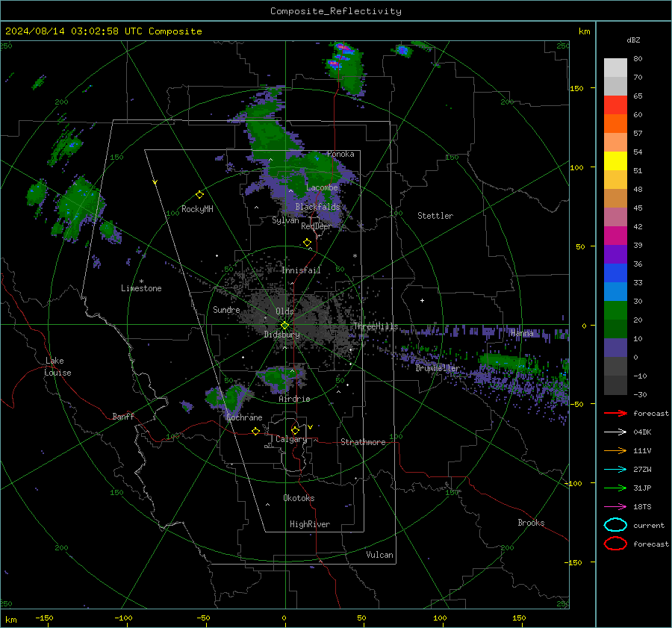The image size is (672, 628).
Task: Click the cyan 27ZW arrow legend icon
Action: click(x=615, y=470)
